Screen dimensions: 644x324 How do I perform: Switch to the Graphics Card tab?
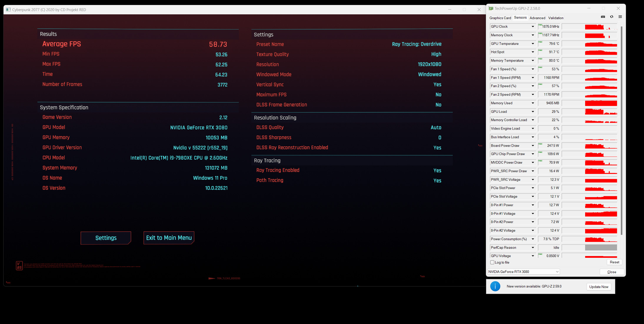pyautogui.click(x=500, y=18)
